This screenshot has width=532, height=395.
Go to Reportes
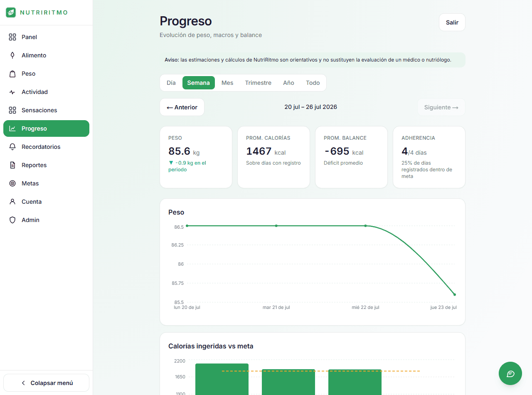(x=46, y=165)
